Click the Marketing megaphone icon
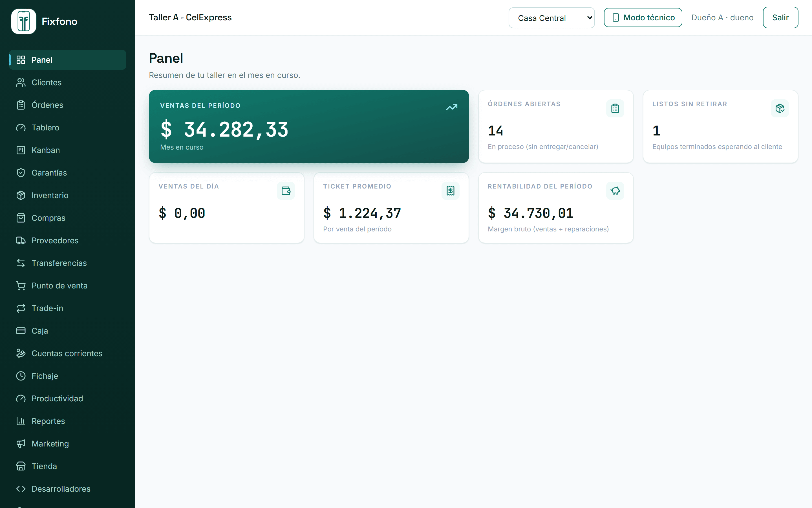Screen dimensions: 812x508 21,443
